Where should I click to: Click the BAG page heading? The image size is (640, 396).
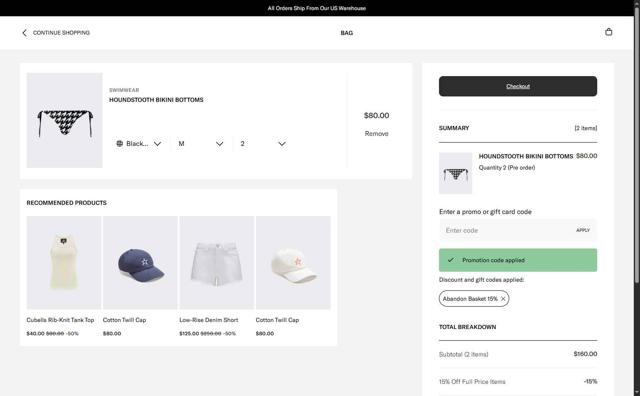pos(347,33)
